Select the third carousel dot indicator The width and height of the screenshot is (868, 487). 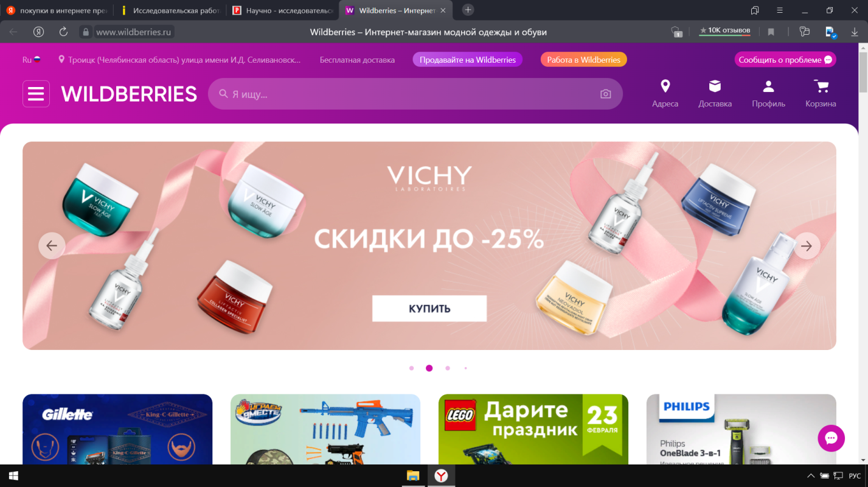click(x=448, y=368)
